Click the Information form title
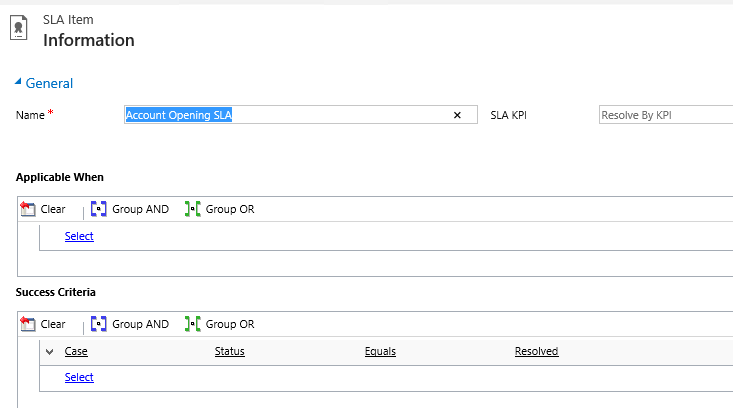The width and height of the screenshot is (733, 408). [x=88, y=41]
